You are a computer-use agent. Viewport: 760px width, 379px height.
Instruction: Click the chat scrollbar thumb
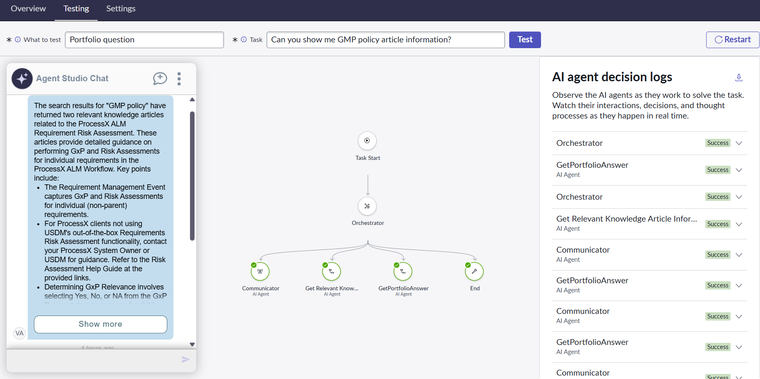[192, 176]
